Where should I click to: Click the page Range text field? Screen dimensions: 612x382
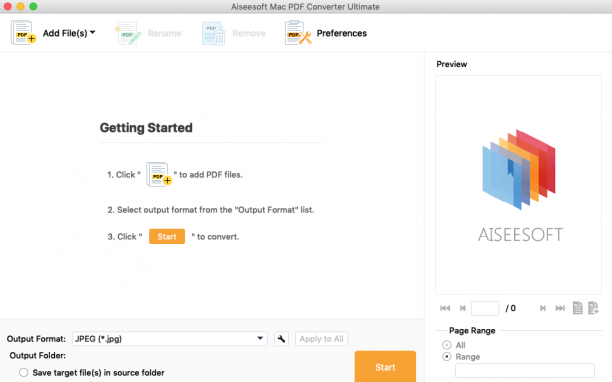tap(525, 370)
